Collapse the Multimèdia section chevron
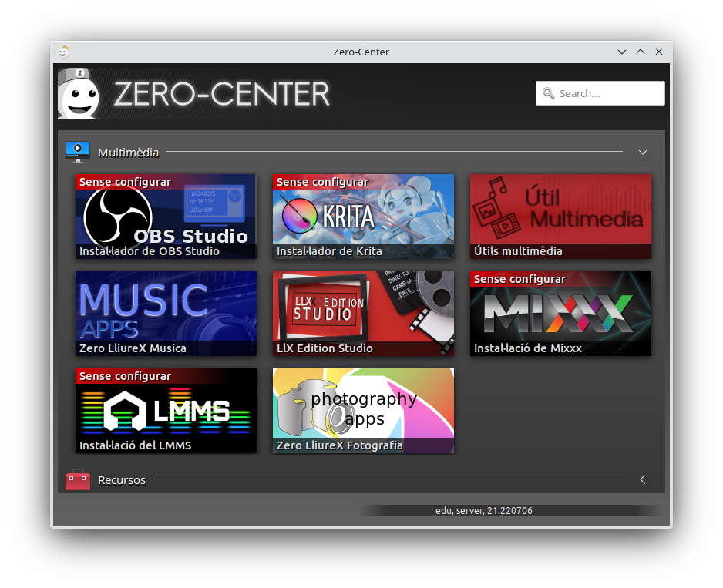The height and width of the screenshot is (588, 723). (643, 153)
